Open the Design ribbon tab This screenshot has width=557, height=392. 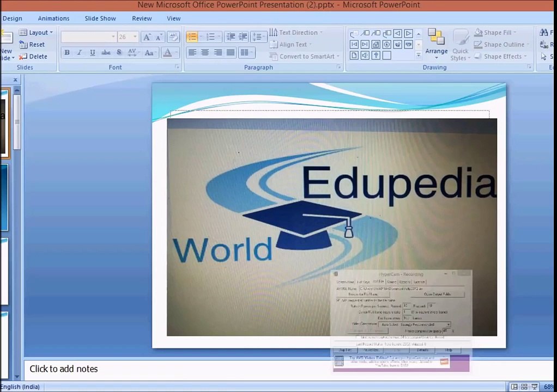tap(13, 19)
